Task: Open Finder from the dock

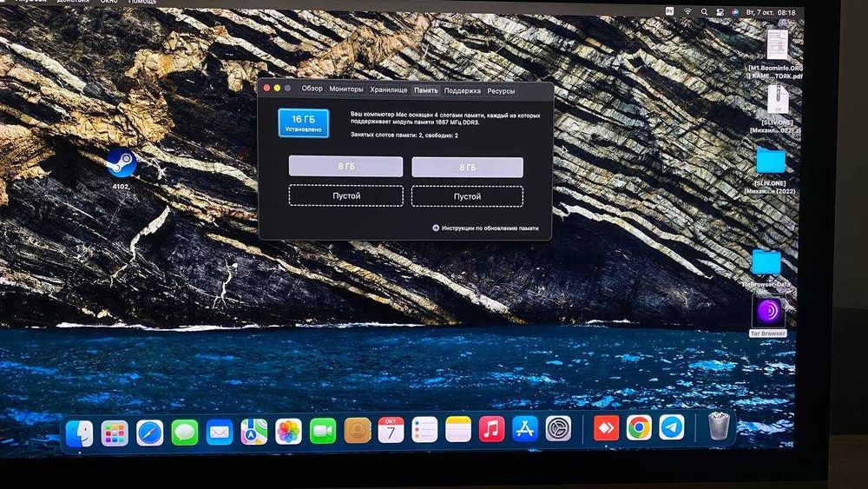Action: pos(80,433)
